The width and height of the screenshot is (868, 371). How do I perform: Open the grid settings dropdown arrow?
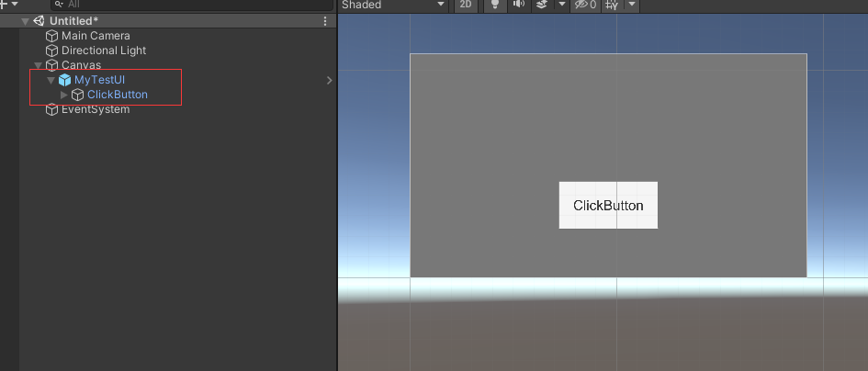pos(632,5)
